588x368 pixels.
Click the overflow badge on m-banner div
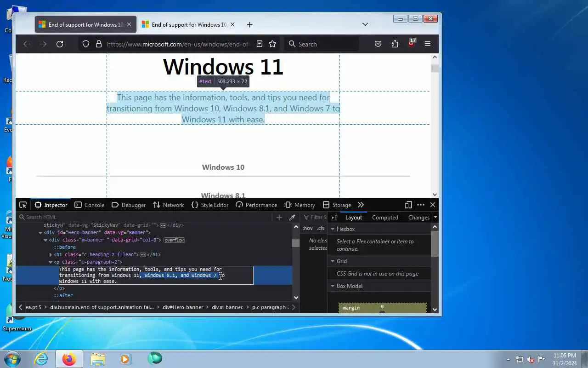coord(174,240)
